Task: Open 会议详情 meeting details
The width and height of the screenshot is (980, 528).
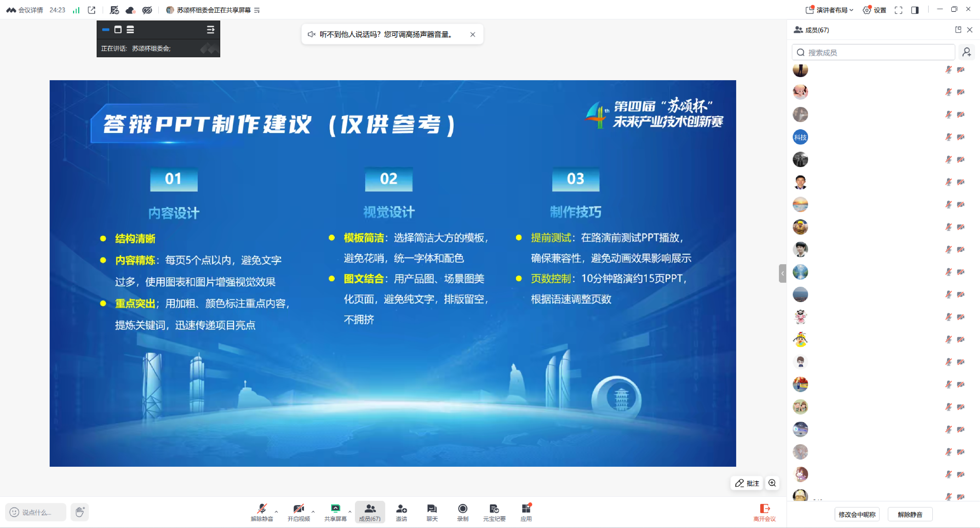Action: [x=25, y=10]
